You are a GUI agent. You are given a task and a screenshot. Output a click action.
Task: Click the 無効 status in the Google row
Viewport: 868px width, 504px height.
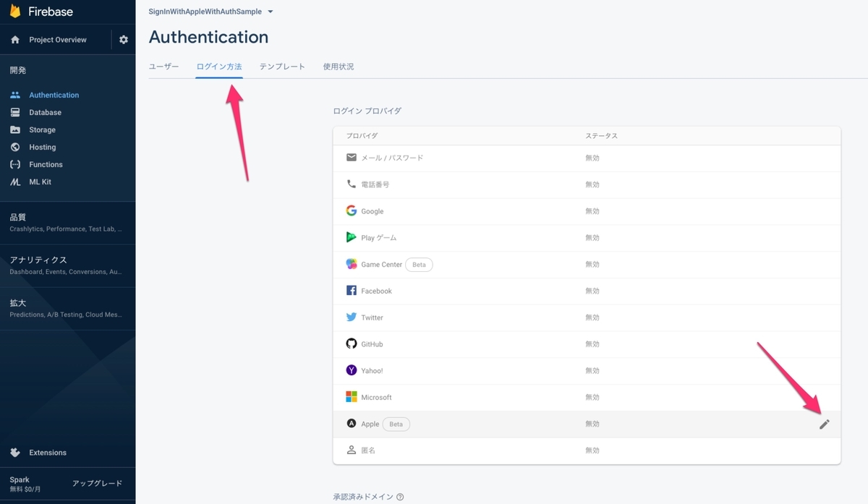point(592,211)
